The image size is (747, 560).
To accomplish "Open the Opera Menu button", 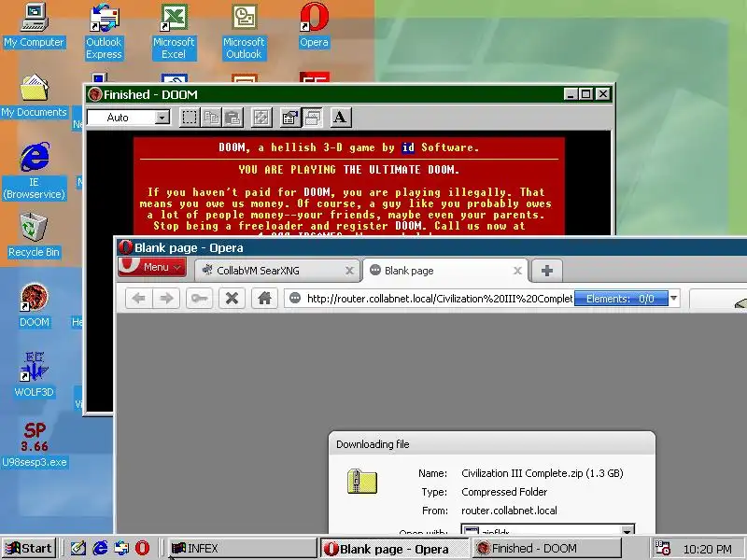I will coord(152,267).
